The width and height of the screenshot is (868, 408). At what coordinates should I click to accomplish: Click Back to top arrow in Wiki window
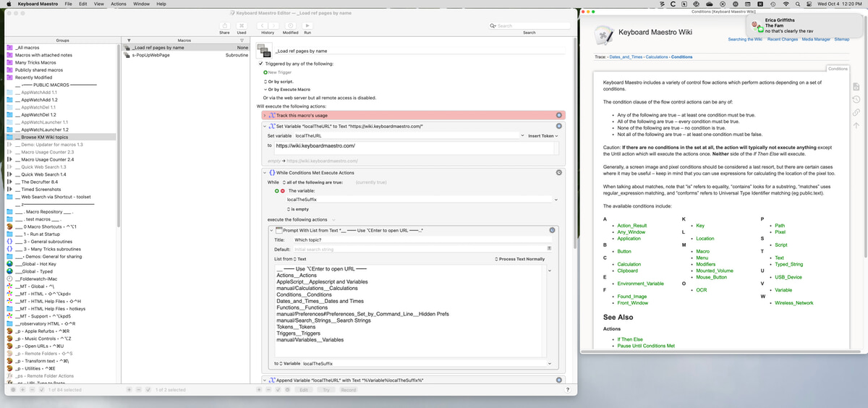[x=856, y=125]
